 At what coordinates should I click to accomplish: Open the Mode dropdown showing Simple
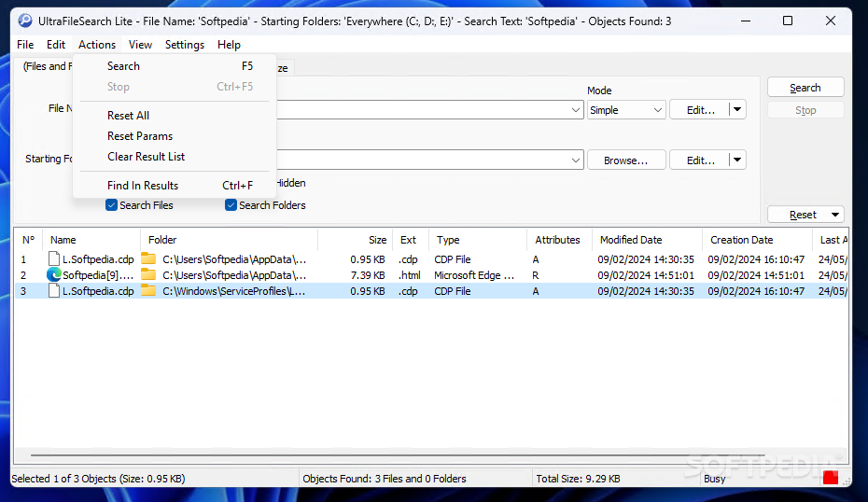(x=626, y=110)
